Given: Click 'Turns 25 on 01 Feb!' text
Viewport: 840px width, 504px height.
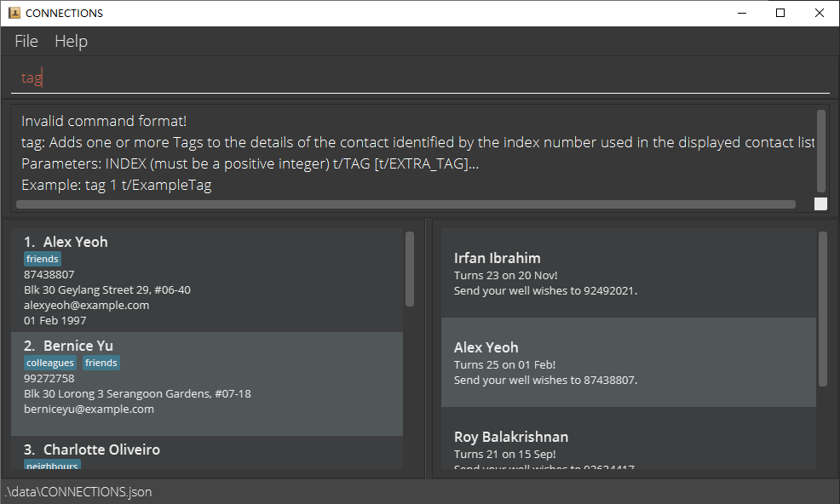Looking at the screenshot, I should pos(504,364).
